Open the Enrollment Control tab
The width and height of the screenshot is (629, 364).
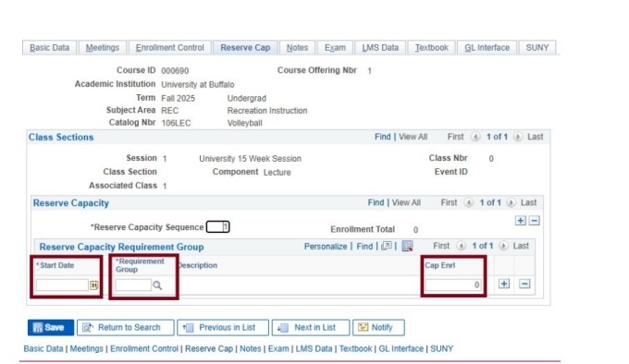point(169,48)
